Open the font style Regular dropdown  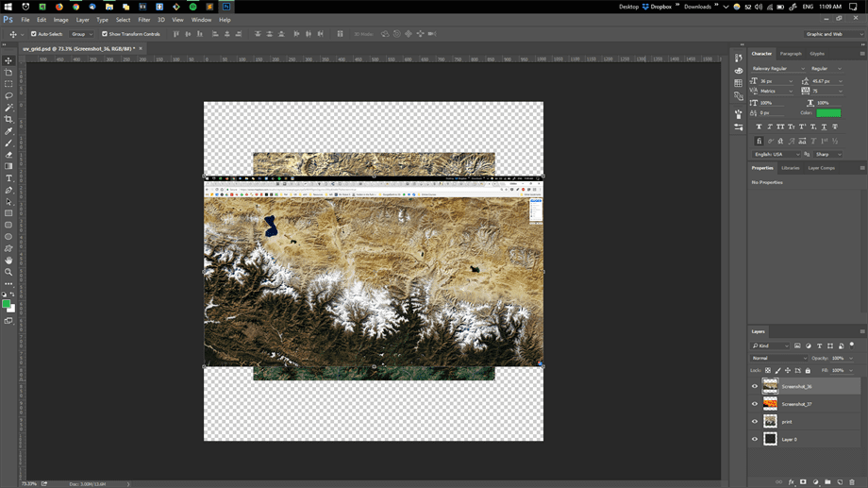(826, 69)
